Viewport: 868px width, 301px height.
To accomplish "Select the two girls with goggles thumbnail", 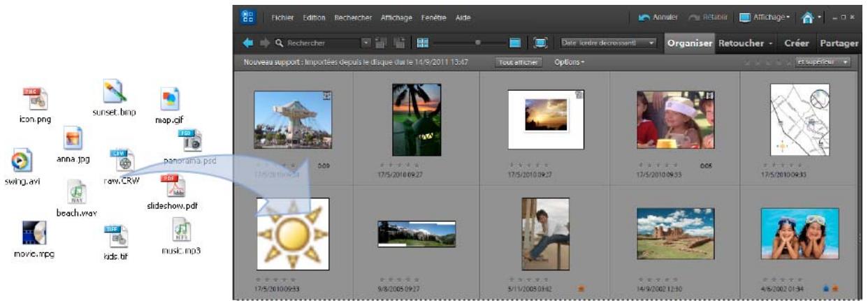I will point(800,234).
